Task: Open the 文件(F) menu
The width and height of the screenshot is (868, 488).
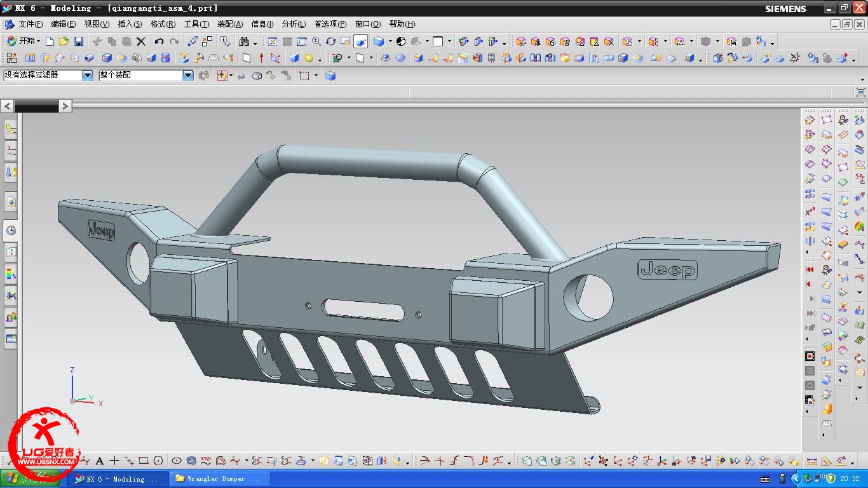Action: point(31,24)
